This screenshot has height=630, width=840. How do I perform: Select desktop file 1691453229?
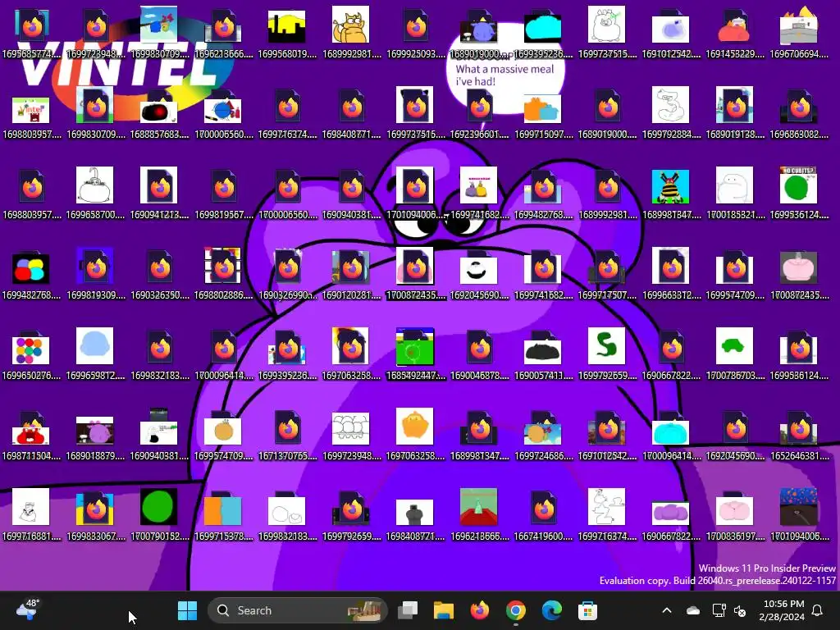pyautogui.click(x=735, y=32)
